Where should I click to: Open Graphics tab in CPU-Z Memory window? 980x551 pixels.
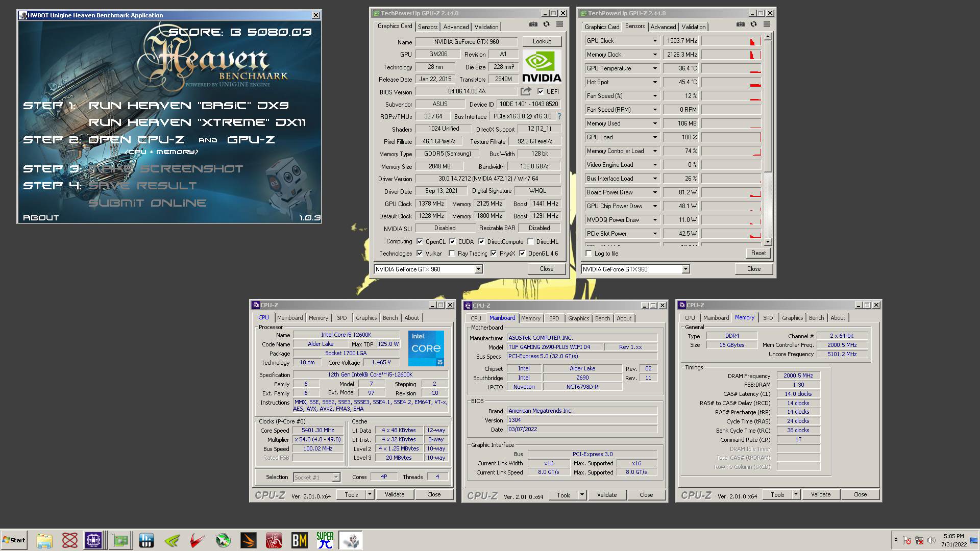pos(792,318)
